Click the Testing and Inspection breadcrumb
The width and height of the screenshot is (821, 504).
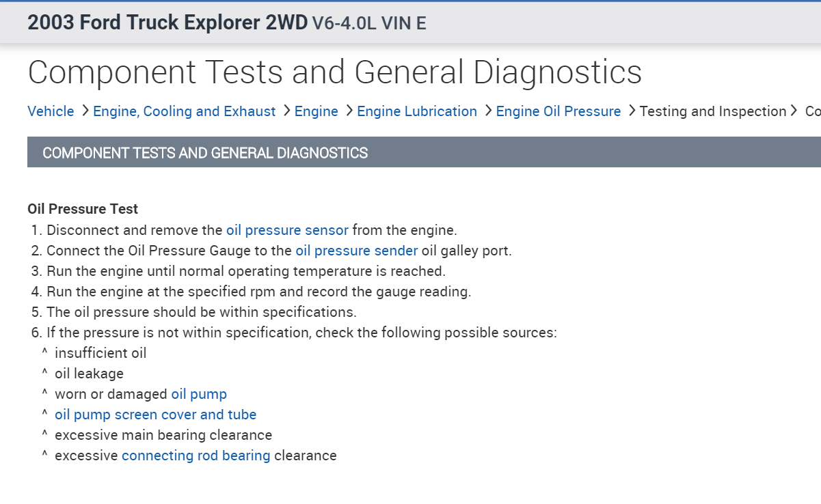pyautogui.click(x=713, y=111)
